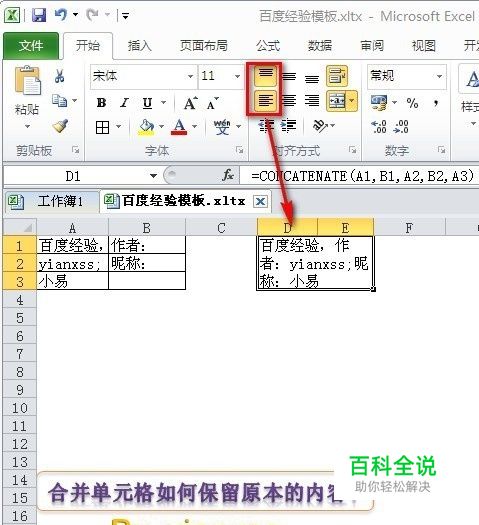Image resolution: width=479 pixels, height=525 pixels.
Task: Increase decimal places
Action: (379, 127)
